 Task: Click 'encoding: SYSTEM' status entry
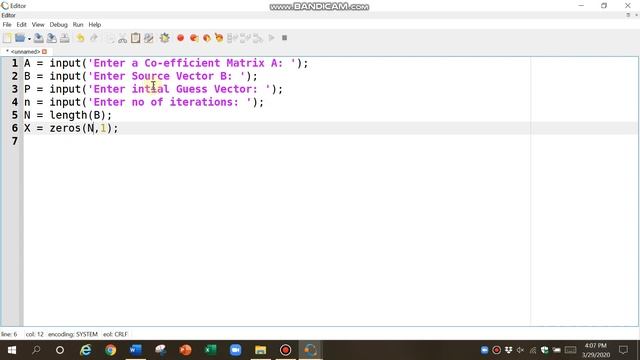coord(73,334)
